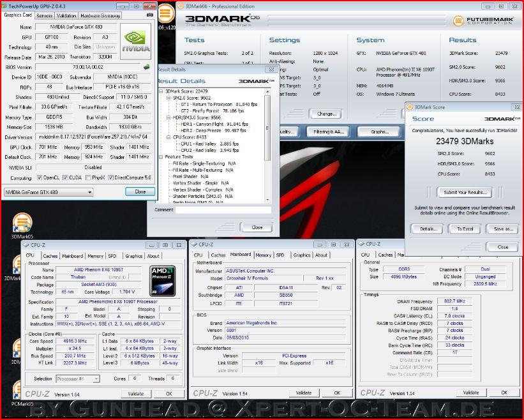Open the NVIDIA GeForce GTX 480 dropdown
Image resolution: width=524 pixels, height=420 pixels.
coord(49,192)
